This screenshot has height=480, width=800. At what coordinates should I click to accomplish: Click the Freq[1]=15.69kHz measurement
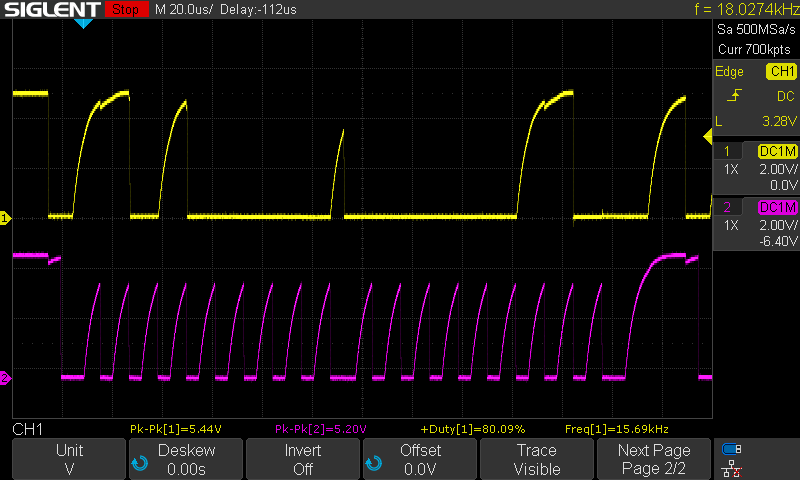click(616, 429)
